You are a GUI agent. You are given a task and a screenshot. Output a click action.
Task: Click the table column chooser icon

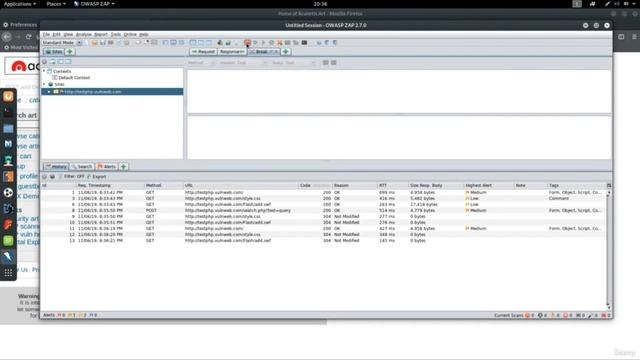click(609, 186)
